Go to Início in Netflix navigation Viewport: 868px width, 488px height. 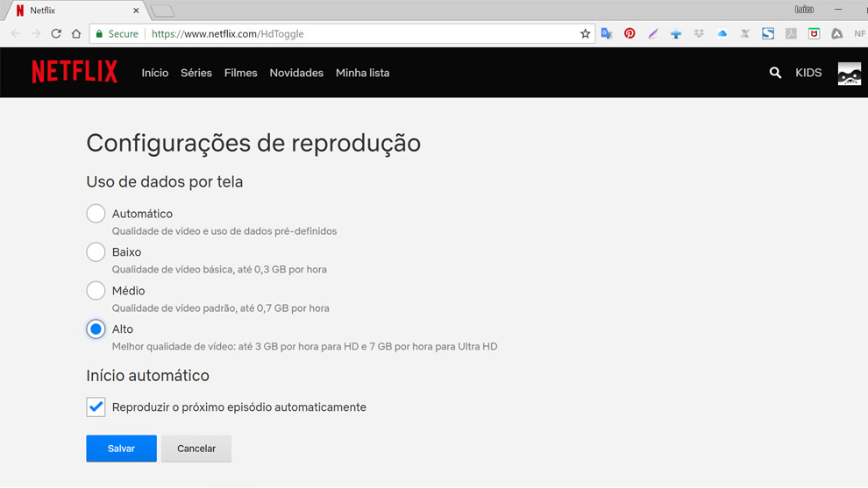(x=155, y=73)
